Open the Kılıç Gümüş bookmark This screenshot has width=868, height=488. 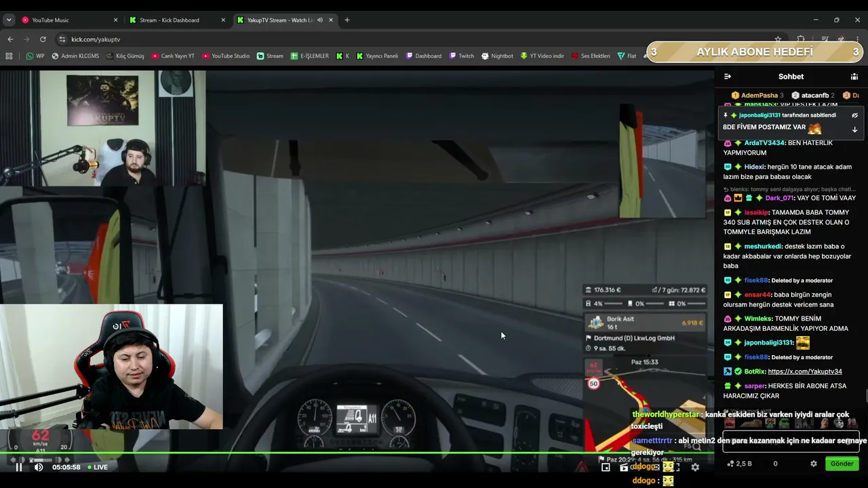pos(125,56)
